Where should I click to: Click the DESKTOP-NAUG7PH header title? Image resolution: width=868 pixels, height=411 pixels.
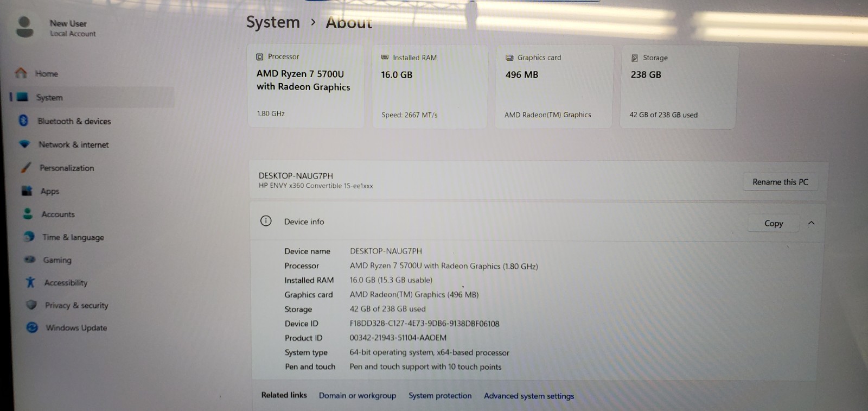(296, 175)
